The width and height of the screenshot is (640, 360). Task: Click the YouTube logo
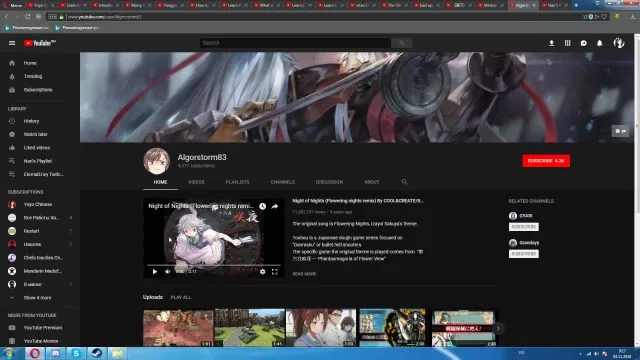pyautogui.click(x=40, y=43)
